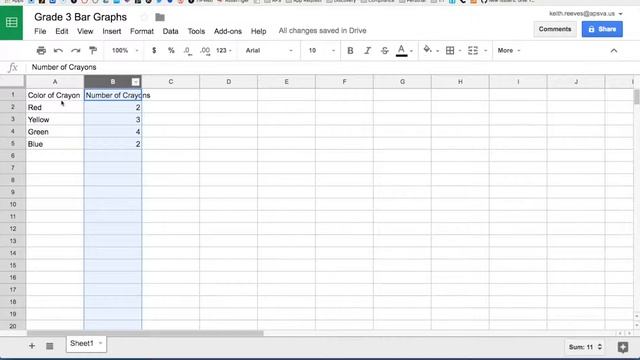Click the Comments button
The width and height of the screenshot is (640, 360).
pyautogui.click(x=555, y=29)
